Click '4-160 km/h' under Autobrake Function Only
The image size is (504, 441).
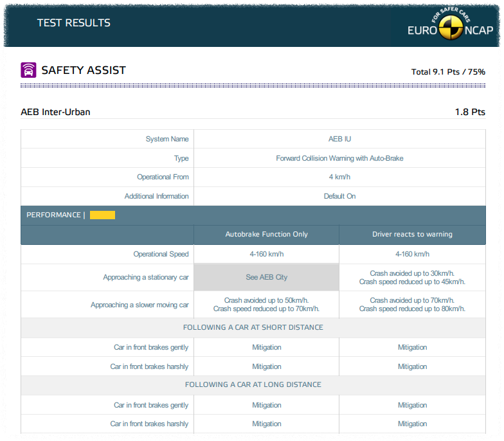[x=266, y=254]
